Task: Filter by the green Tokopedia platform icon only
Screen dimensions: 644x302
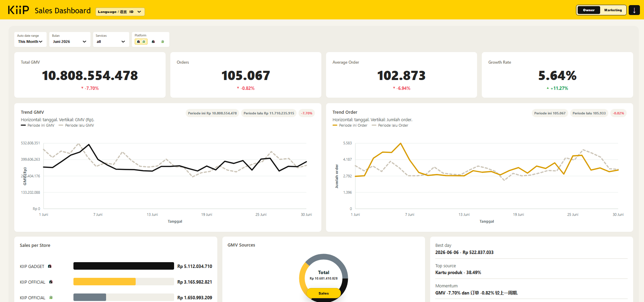Action: pyautogui.click(x=163, y=42)
